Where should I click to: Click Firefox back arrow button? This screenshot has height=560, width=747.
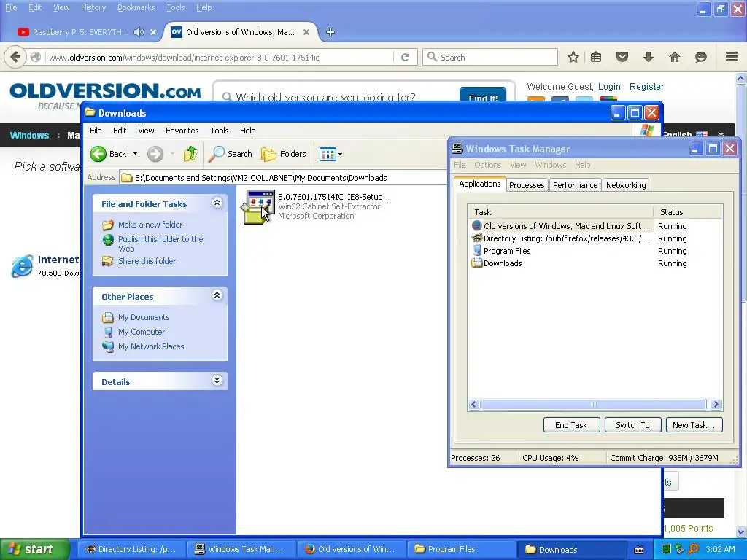(x=15, y=57)
